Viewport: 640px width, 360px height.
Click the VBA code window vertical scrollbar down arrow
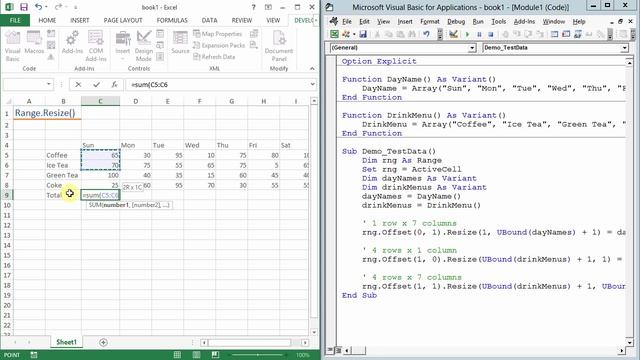tap(629, 342)
